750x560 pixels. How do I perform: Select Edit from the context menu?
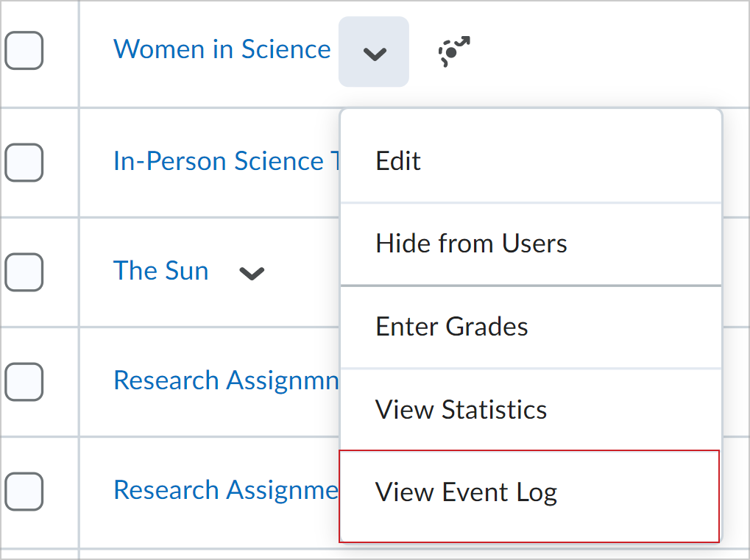397,160
